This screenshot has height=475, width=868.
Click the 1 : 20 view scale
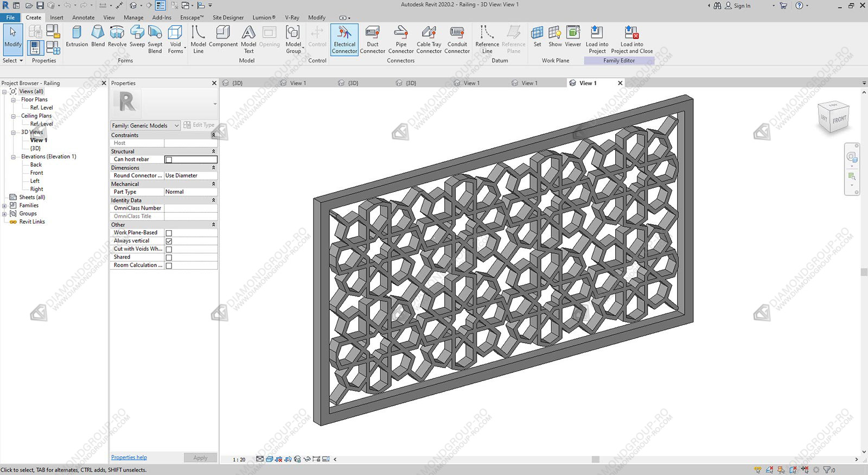[239, 459]
